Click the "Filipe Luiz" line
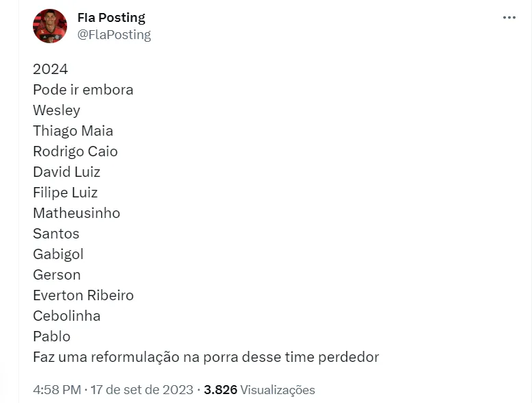This screenshot has width=532, height=403. pos(65,193)
